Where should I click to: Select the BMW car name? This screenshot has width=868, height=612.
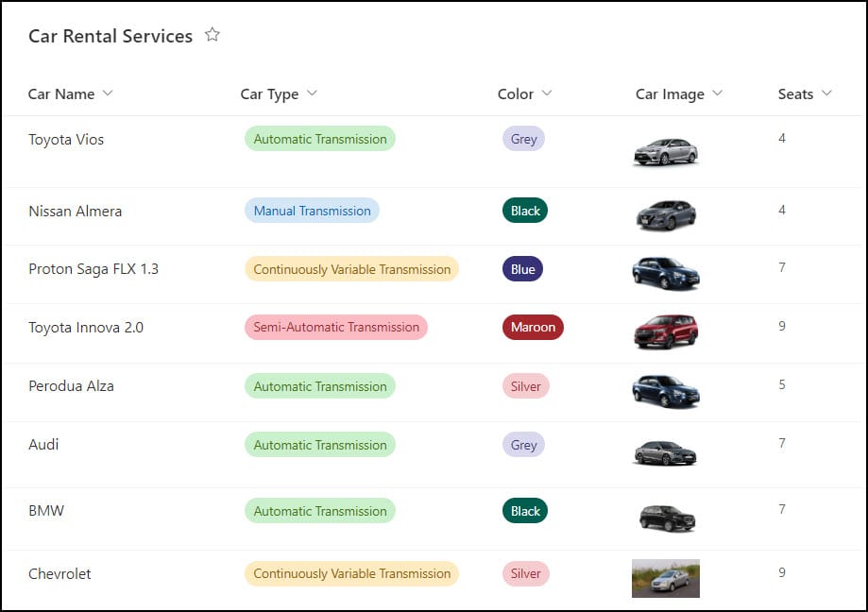click(x=46, y=510)
